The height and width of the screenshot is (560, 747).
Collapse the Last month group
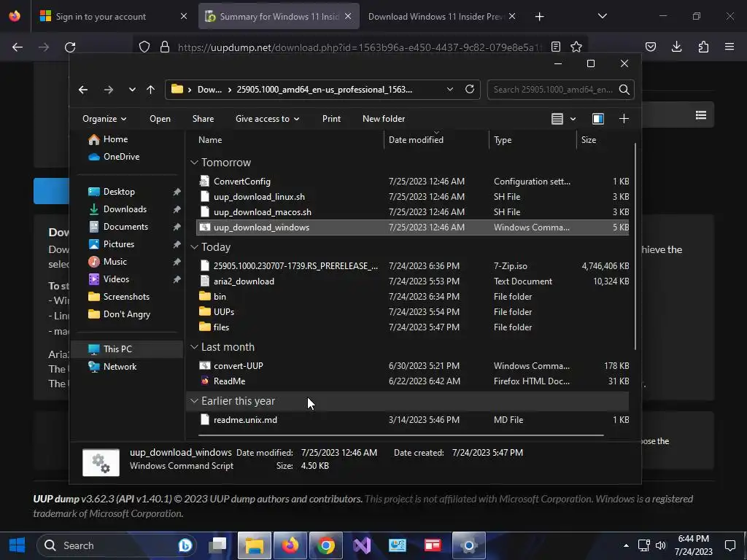pyautogui.click(x=194, y=347)
